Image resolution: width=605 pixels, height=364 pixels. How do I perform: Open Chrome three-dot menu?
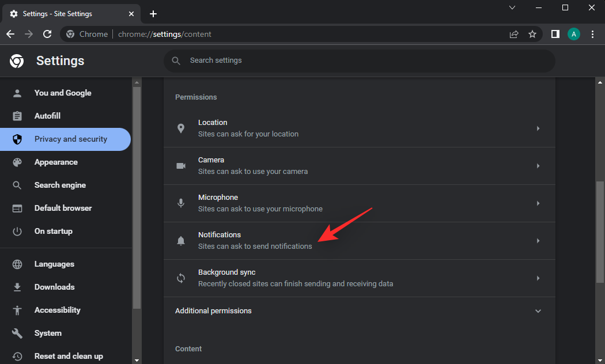[592, 34]
